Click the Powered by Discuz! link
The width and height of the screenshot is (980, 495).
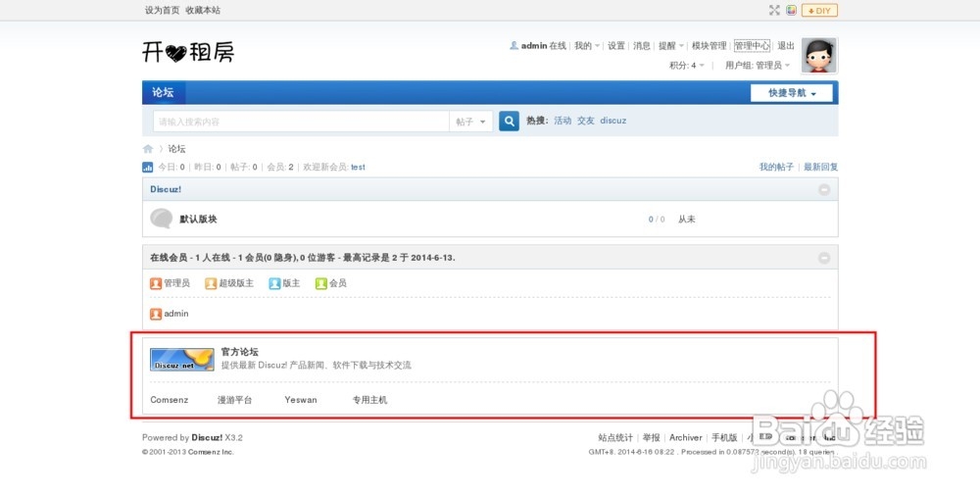pyautogui.click(x=207, y=437)
